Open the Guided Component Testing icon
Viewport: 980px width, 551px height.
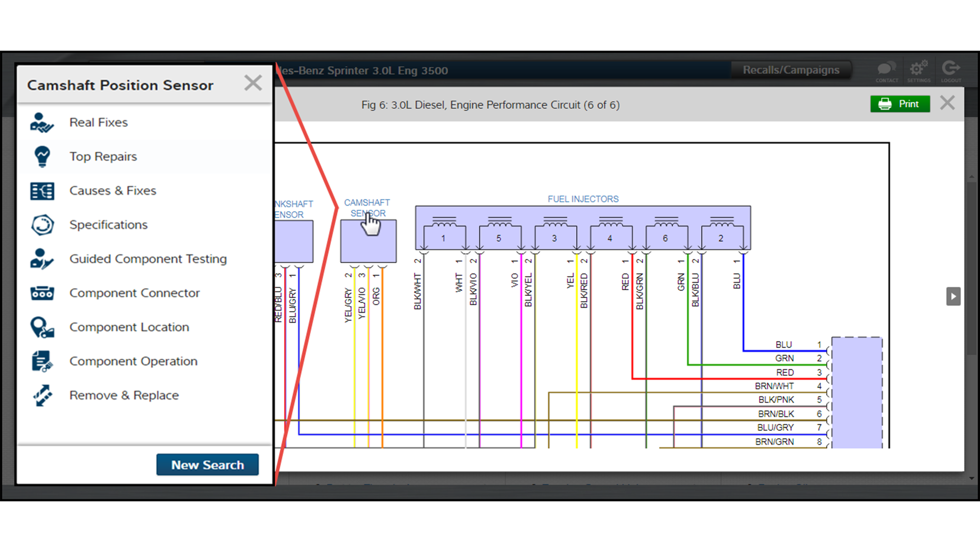(x=42, y=259)
